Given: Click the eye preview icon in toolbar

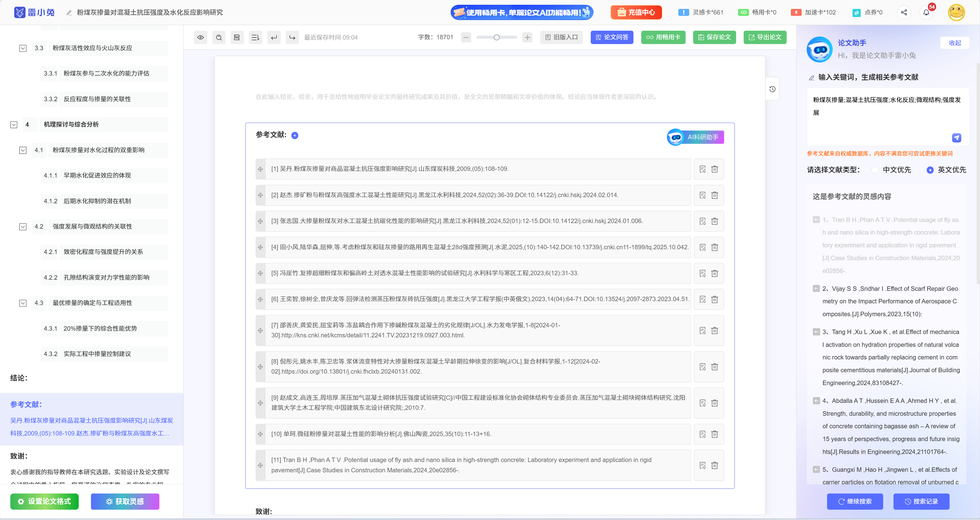Looking at the screenshot, I should tap(200, 37).
